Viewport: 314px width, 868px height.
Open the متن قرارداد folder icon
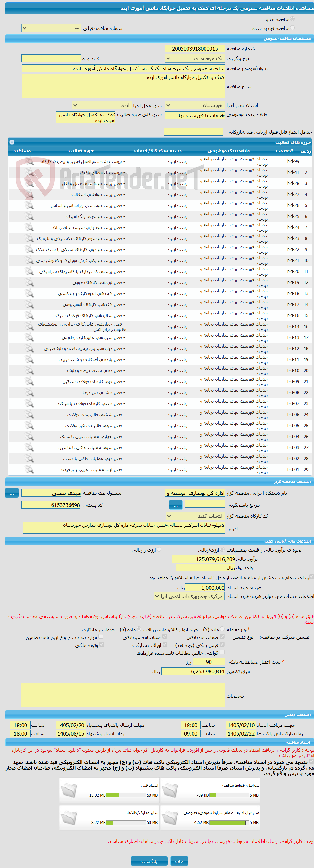(170, 817)
